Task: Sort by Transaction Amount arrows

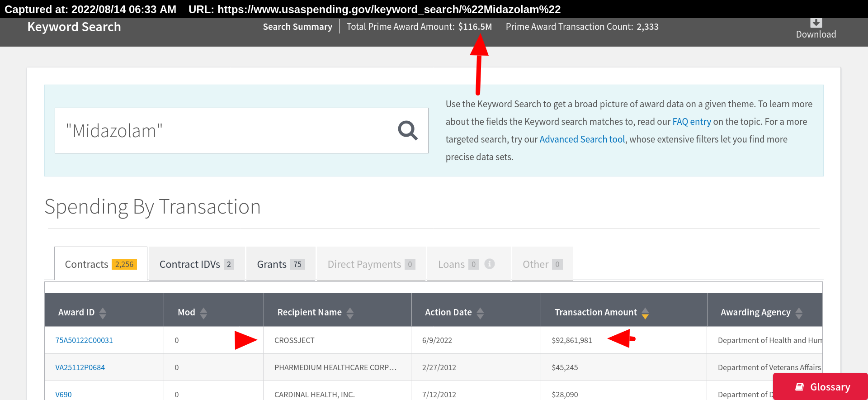Action: (x=645, y=313)
